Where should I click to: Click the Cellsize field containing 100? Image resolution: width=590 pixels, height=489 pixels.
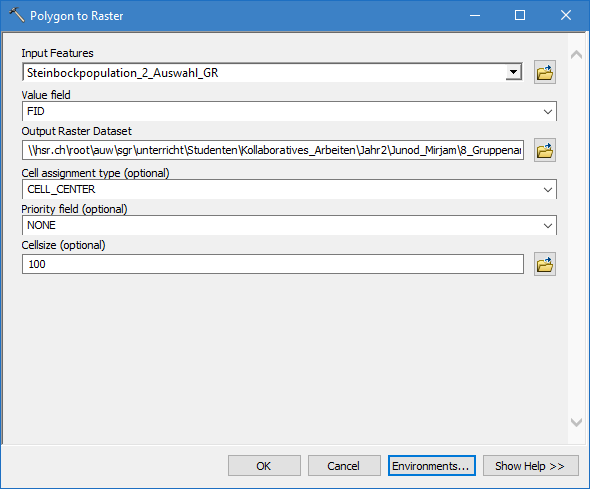[273, 264]
